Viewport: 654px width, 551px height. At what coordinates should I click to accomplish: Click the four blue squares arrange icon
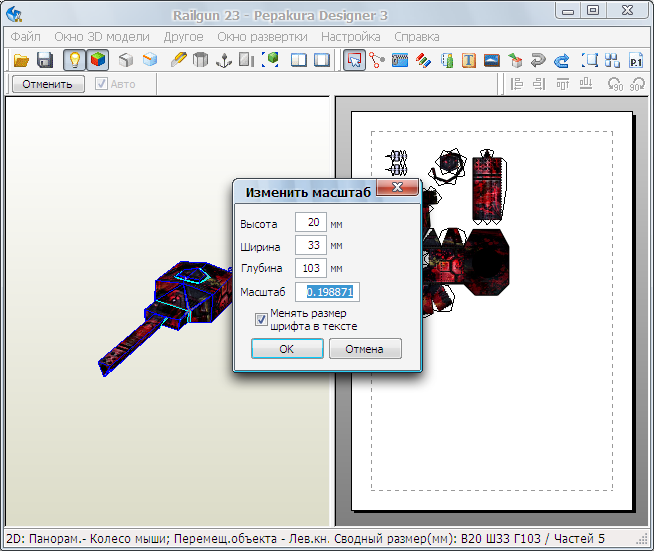[x=612, y=60]
